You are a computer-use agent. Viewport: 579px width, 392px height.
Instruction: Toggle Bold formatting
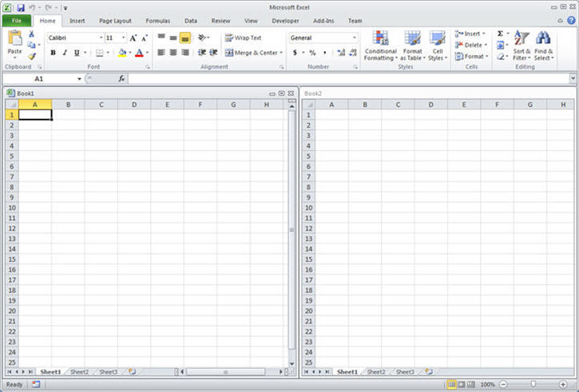53,53
